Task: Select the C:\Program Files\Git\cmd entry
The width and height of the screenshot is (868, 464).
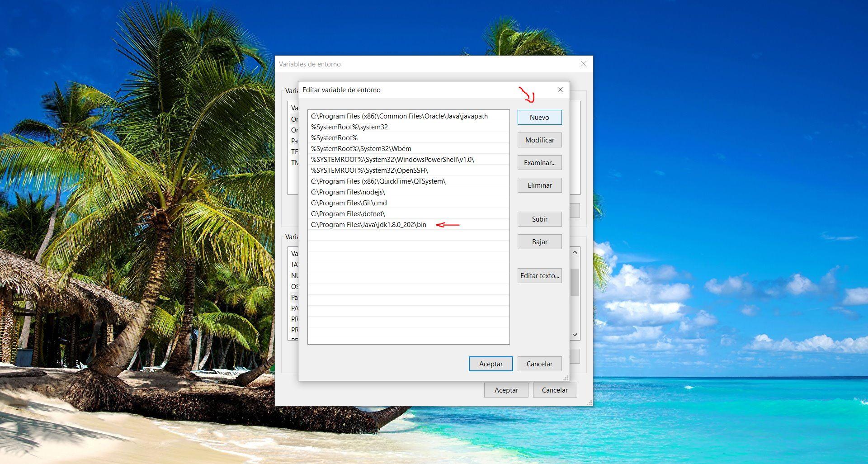Action: click(x=408, y=203)
